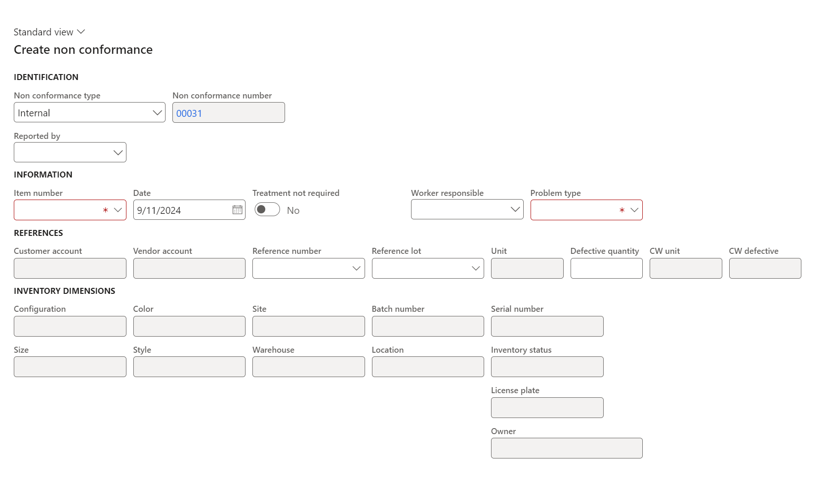Open the Reported by dropdown

pyautogui.click(x=118, y=153)
